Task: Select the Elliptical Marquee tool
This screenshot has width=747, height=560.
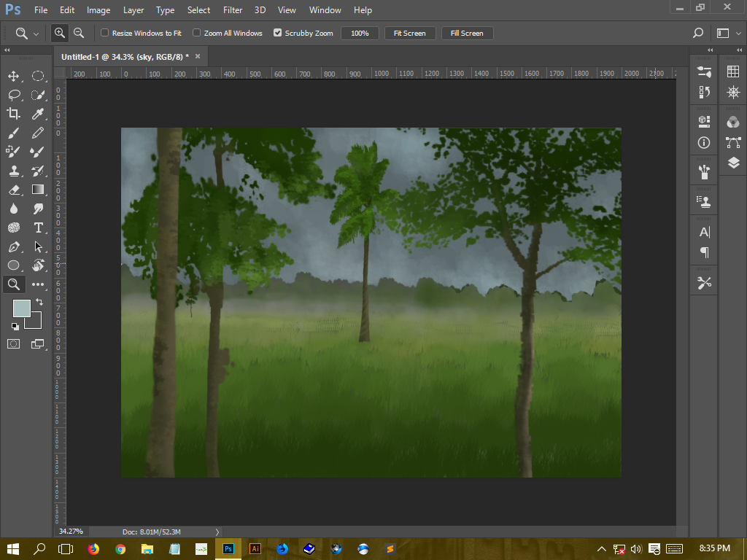Action: [x=38, y=76]
